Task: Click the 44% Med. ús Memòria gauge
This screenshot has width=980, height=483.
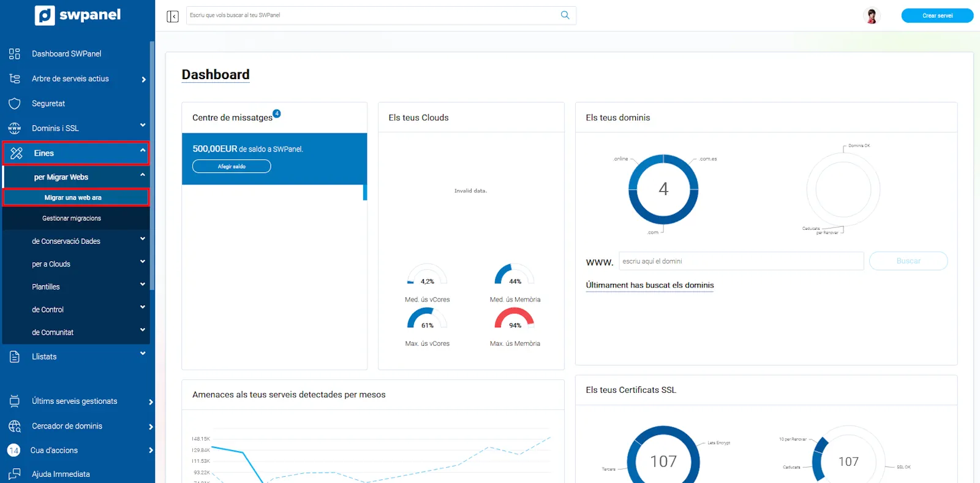Action: click(514, 275)
